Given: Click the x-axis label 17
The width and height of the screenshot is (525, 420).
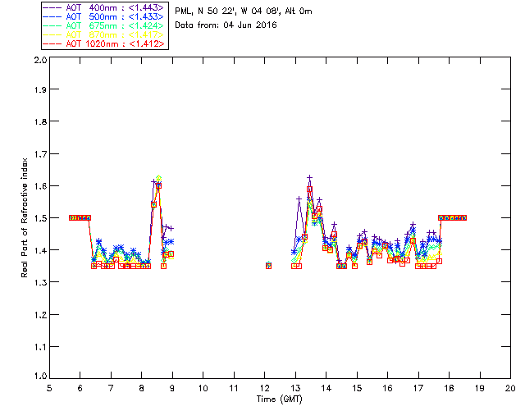Looking at the screenshot, I should [x=418, y=388].
